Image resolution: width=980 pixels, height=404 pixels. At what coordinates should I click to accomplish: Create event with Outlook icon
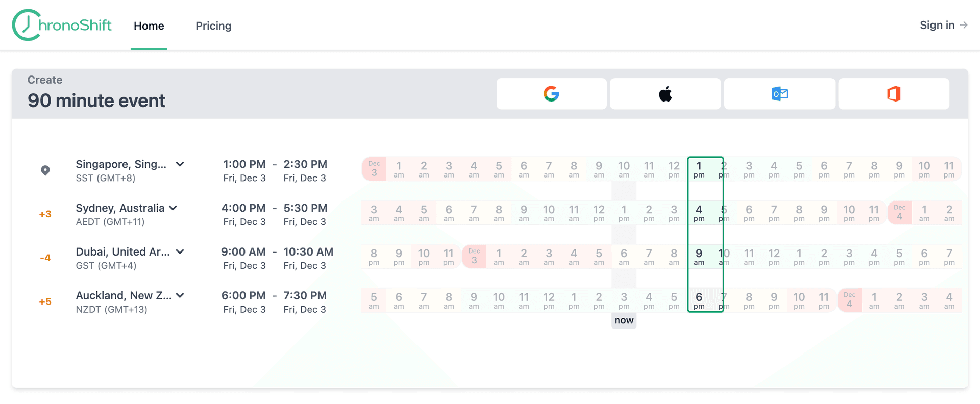click(x=779, y=94)
